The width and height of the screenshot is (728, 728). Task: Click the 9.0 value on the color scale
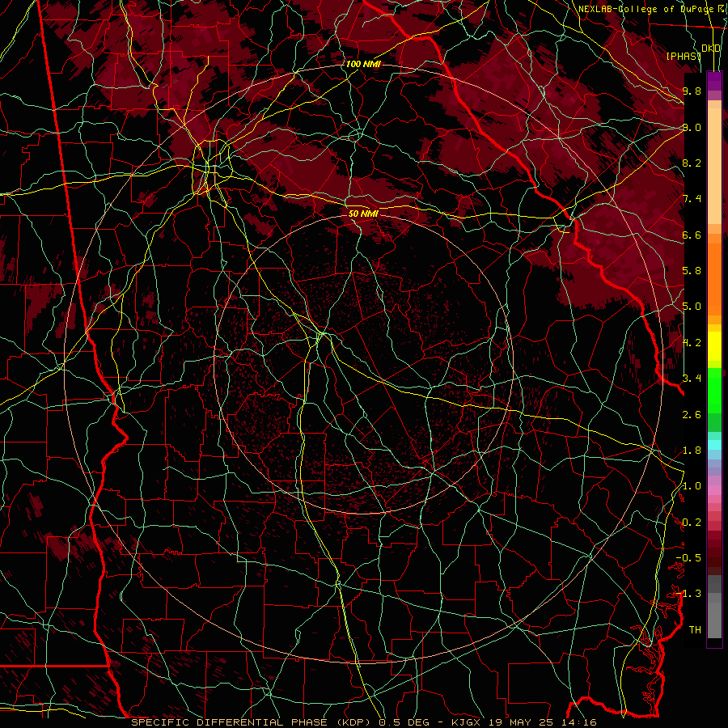tap(692, 127)
